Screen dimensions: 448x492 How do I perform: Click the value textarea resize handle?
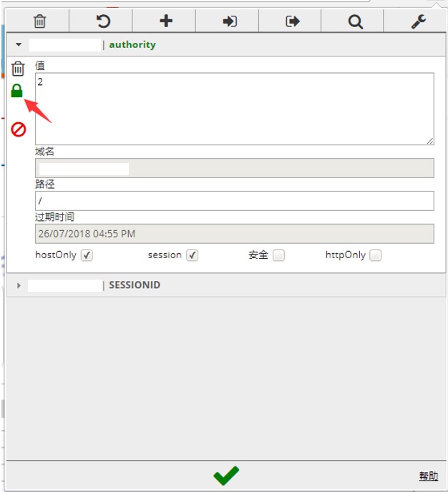430,141
